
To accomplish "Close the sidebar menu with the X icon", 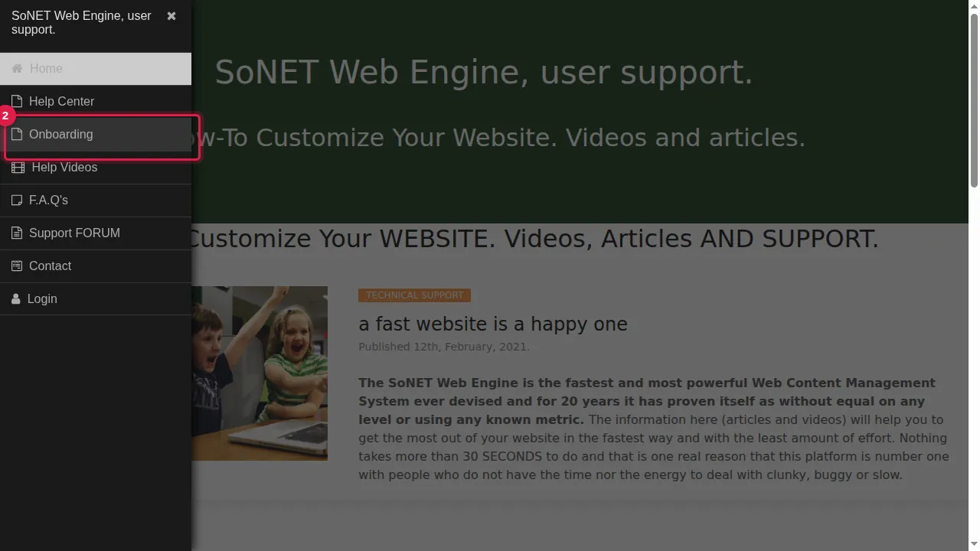I will 171,16.
